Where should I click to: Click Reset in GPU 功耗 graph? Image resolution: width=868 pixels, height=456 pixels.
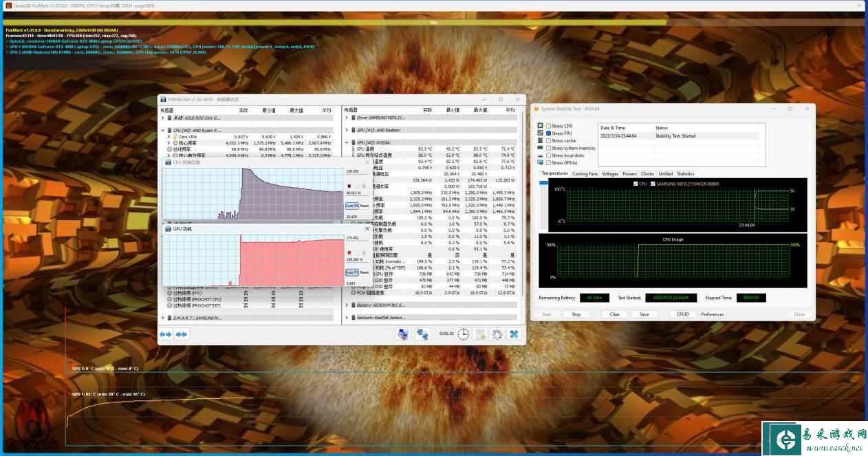coord(365,272)
